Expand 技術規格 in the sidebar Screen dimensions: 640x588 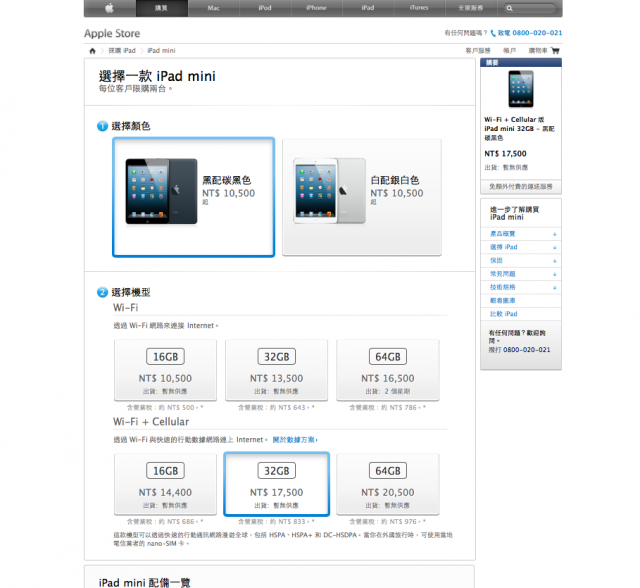tap(523, 287)
